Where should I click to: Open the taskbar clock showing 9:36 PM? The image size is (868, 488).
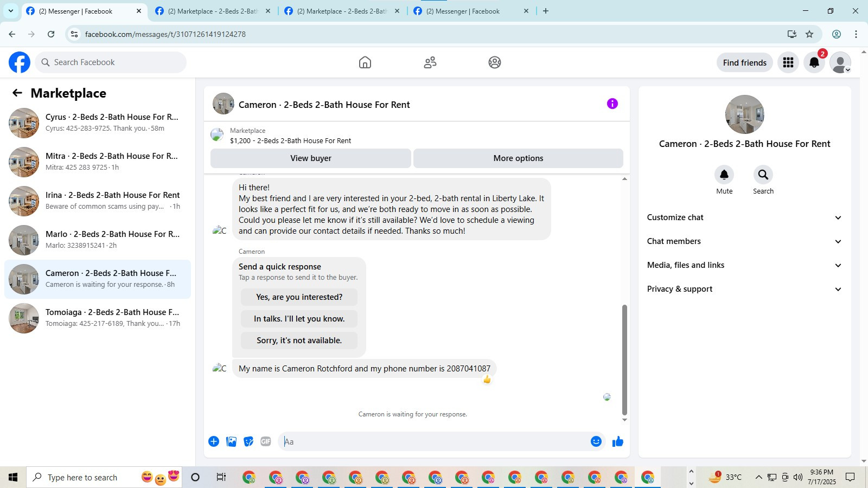click(x=821, y=477)
